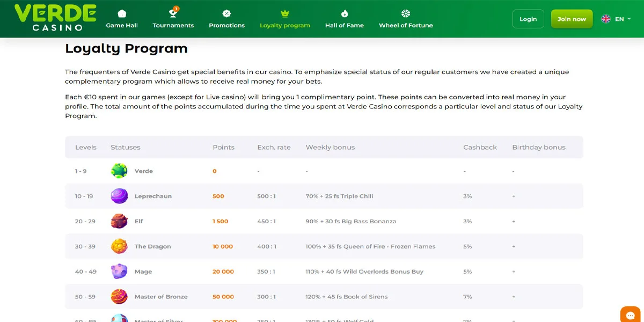Viewport: 644px width, 322px height.
Task: Click the Cashback column header
Action: click(480, 147)
